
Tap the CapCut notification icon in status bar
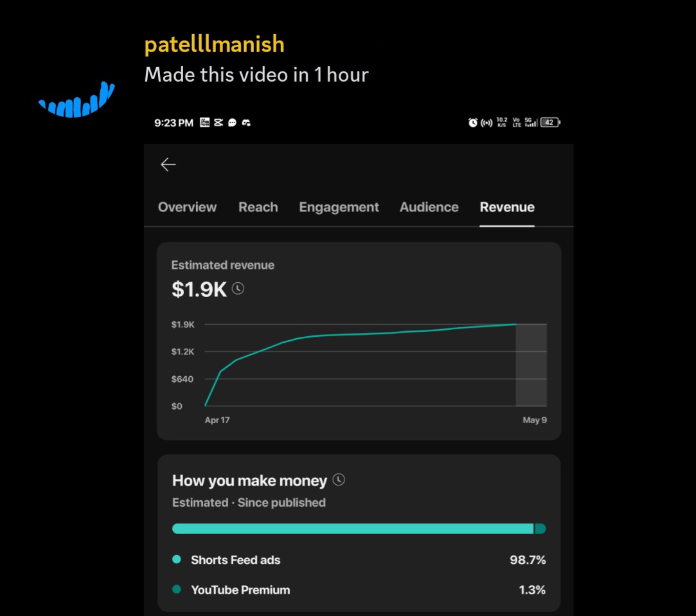[219, 123]
